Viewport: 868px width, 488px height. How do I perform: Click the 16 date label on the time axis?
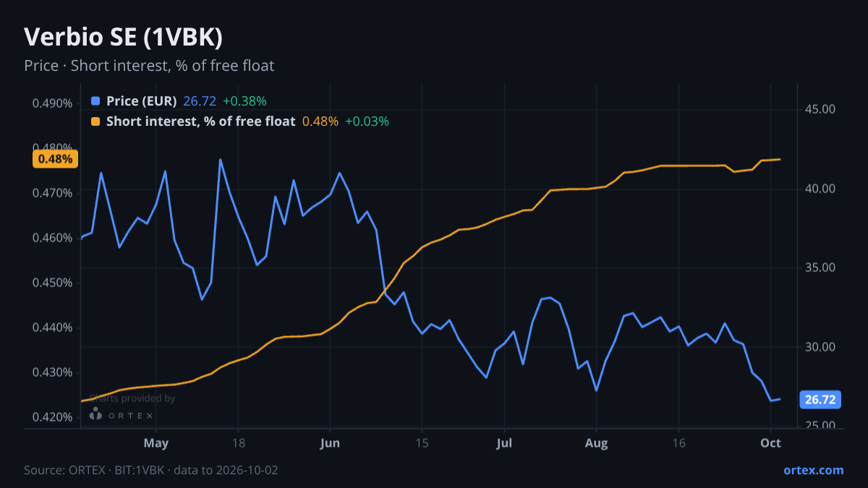pos(678,442)
